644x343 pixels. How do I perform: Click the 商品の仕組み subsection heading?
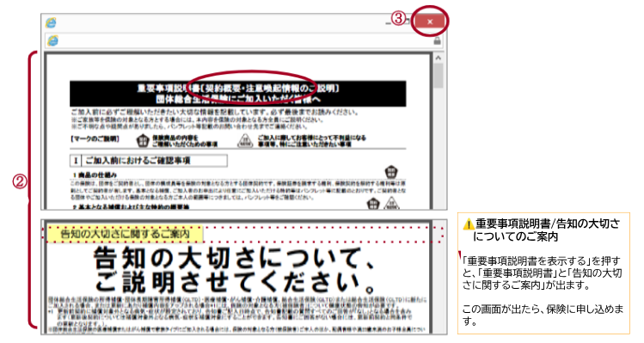point(95,175)
